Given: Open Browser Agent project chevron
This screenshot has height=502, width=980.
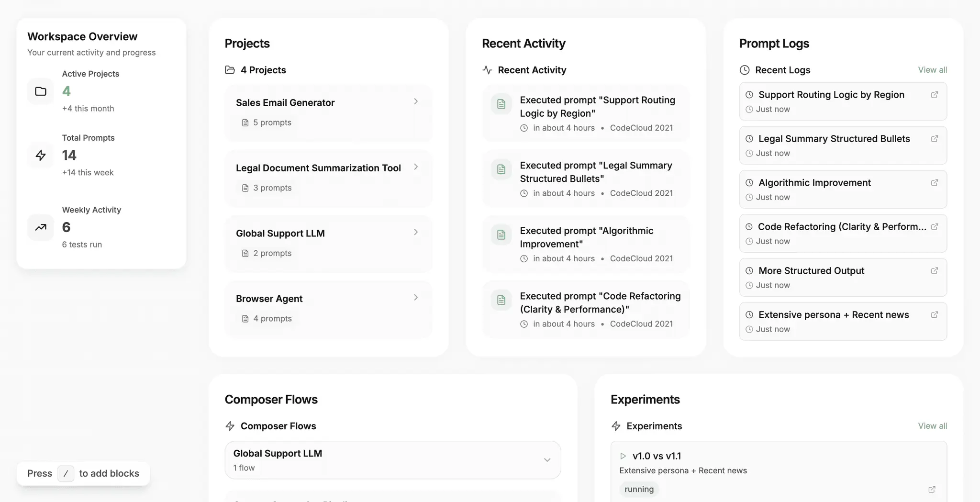Looking at the screenshot, I should [x=416, y=297].
